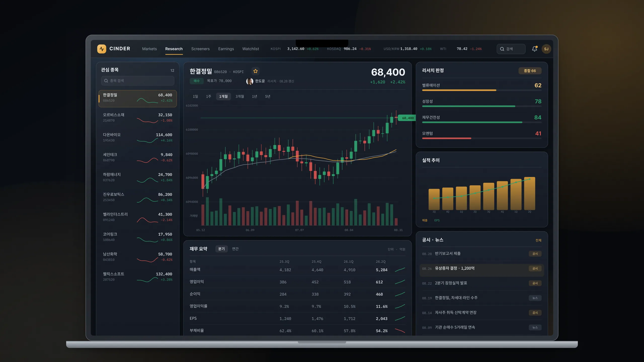Image resolution: width=644 pixels, height=362 pixels.
Task: Open 기관 순매수 5거래일 연속 news
Action: [x=482, y=328]
